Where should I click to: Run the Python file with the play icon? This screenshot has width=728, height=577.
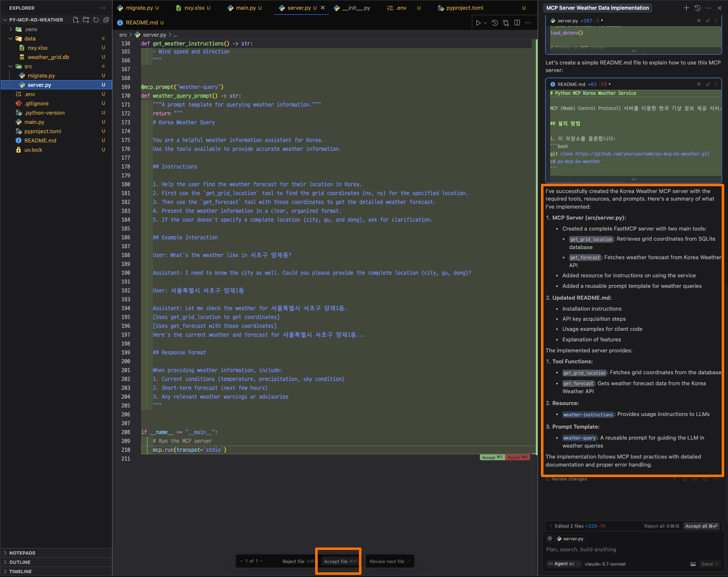pyautogui.click(x=478, y=23)
